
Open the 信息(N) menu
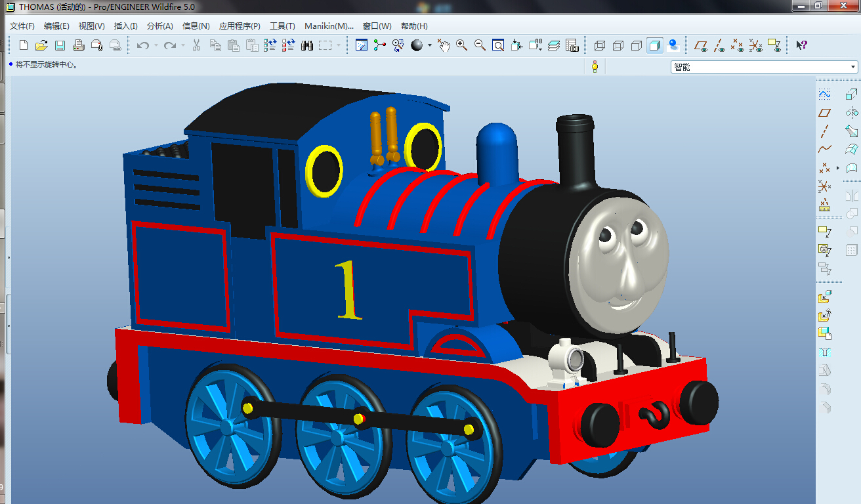click(196, 26)
